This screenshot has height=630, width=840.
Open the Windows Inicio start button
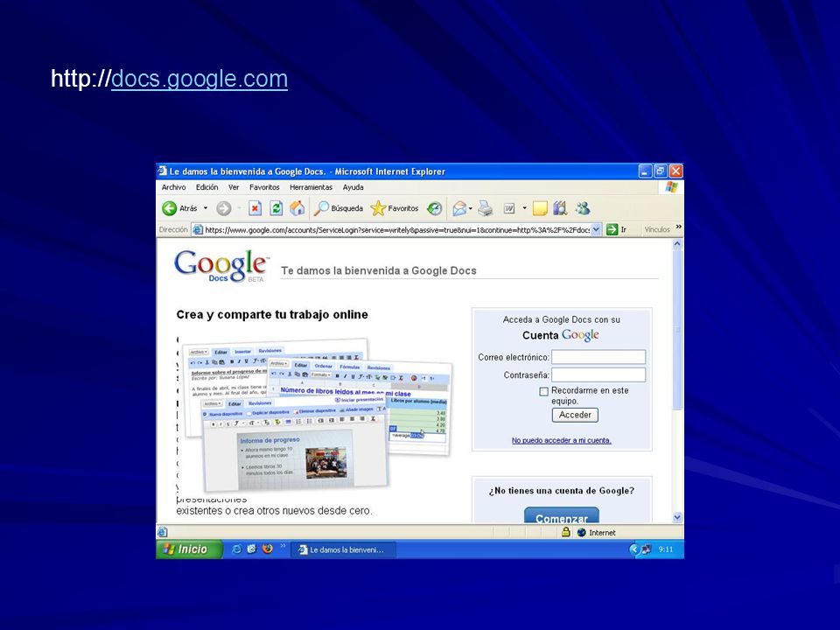point(189,549)
